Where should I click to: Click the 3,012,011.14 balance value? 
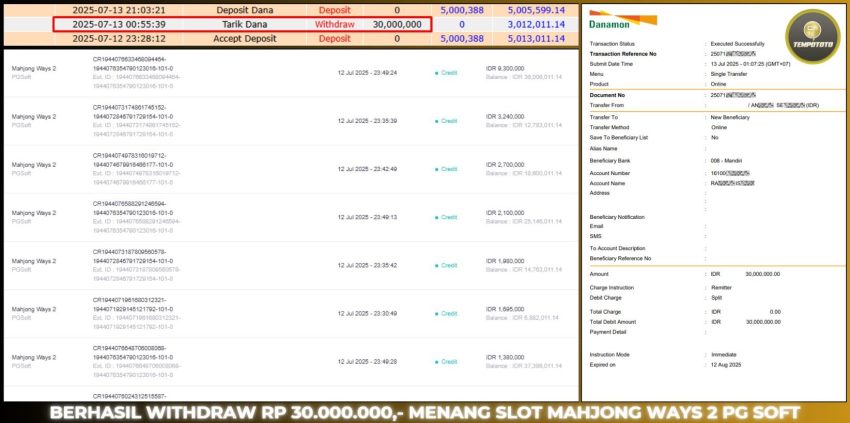click(532, 23)
